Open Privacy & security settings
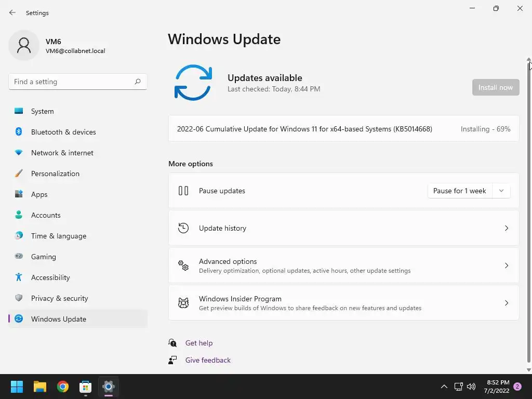532x399 pixels. (78, 298)
